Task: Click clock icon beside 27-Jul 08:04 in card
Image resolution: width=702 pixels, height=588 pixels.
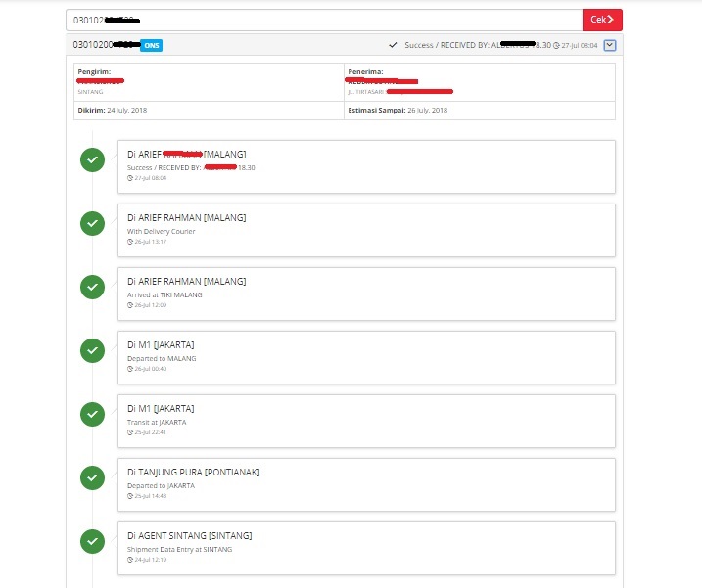Action: pos(130,178)
